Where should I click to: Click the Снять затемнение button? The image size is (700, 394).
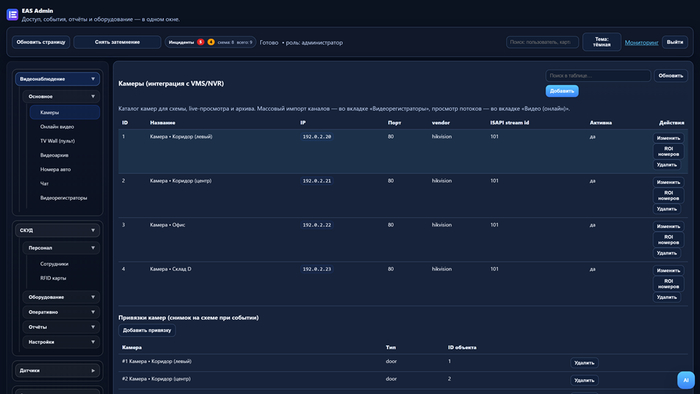click(117, 42)
